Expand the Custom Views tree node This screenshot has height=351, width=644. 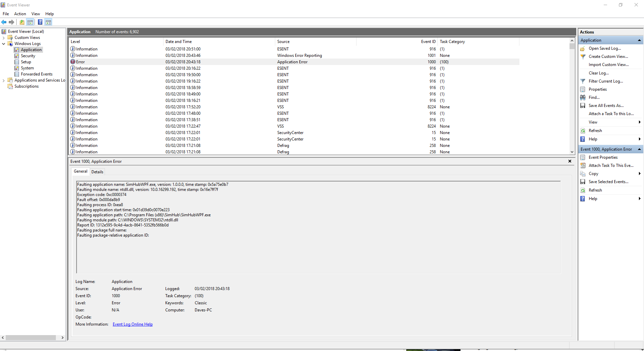pos(3,37)
